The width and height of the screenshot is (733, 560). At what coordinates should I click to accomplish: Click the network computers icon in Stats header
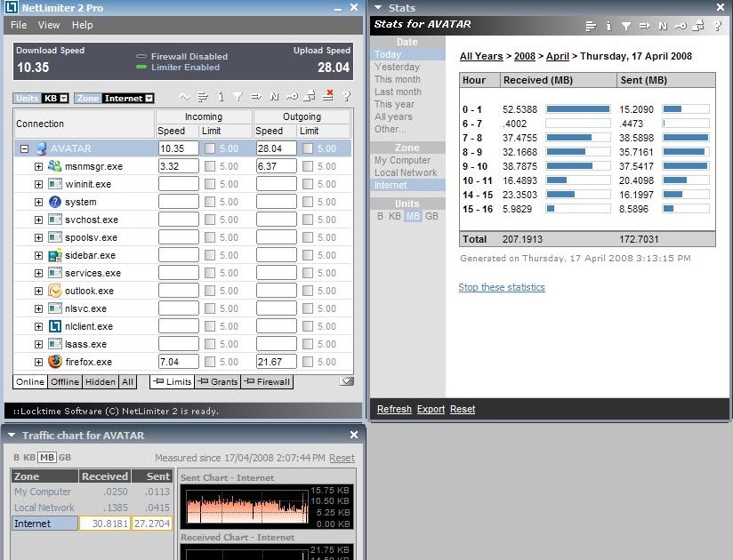[698, 26]
